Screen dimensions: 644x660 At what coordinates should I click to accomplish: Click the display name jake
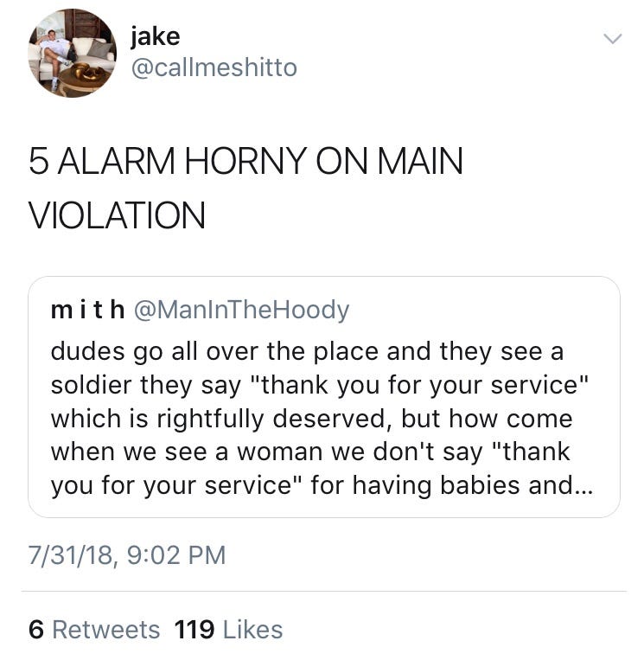coord(156,36)
